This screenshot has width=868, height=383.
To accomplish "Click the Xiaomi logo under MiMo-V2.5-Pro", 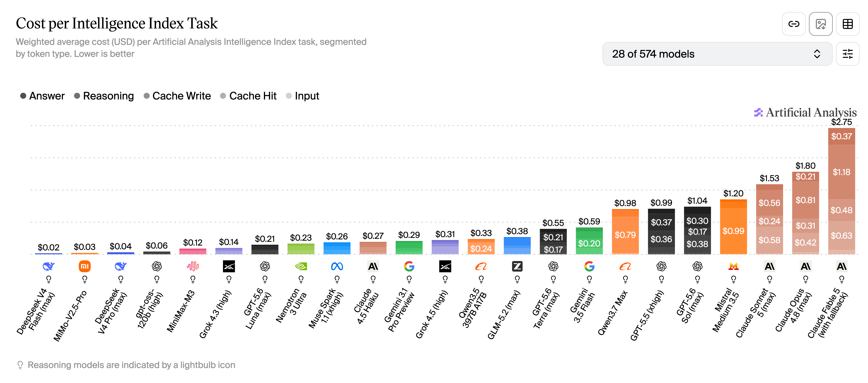I will (85, 266).
